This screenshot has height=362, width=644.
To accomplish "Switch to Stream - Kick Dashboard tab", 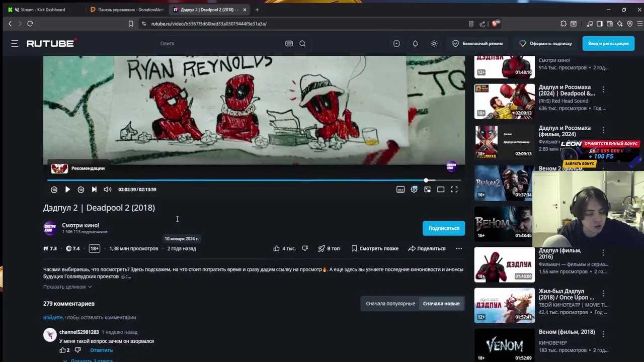I will 43,10.
